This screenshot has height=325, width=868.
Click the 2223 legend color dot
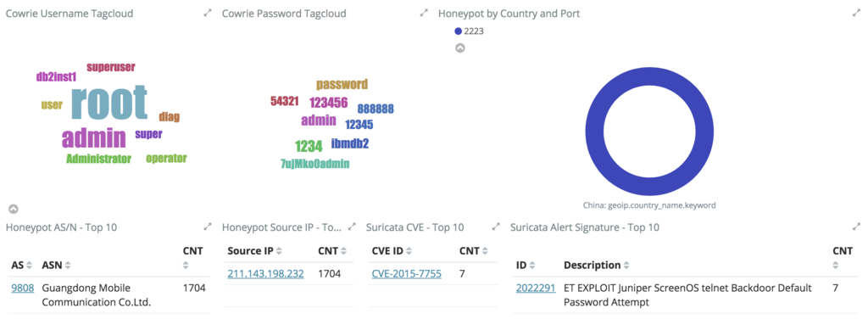(458, 31)
